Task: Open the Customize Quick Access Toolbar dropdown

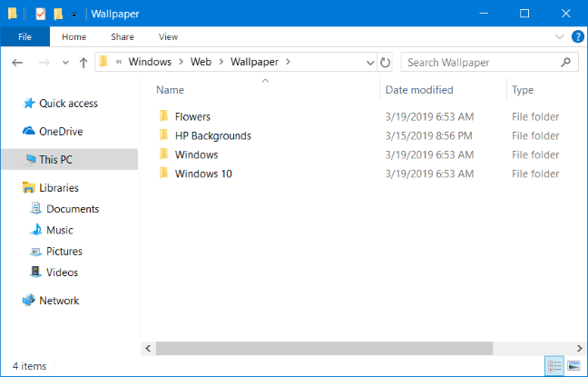Action: [x=74, y=15]
